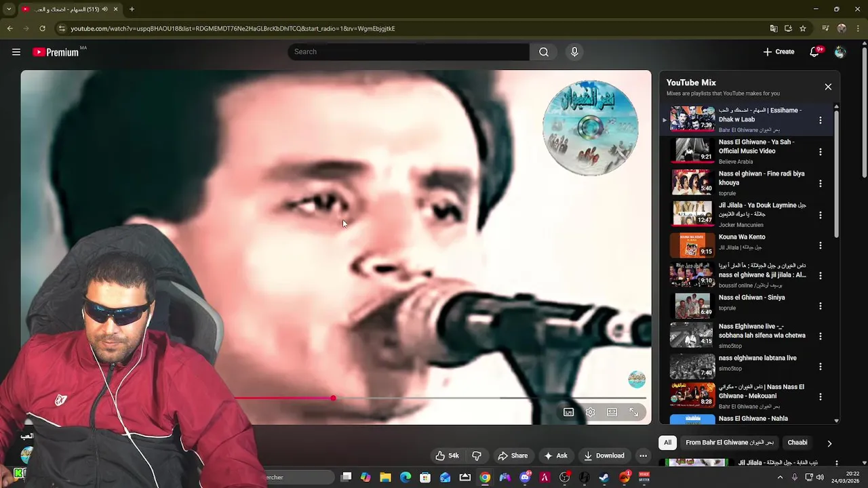Open Microsoft Store from taskbar
868x488 pixels.
click(425, 477)
